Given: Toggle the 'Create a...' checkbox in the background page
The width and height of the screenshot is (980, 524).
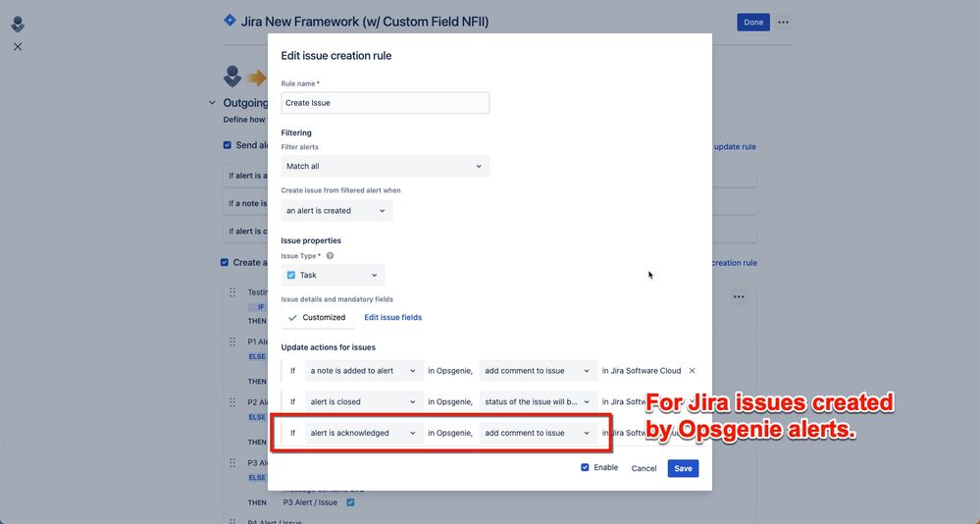Looking at the screenshot, I should [x=225, y=263].
